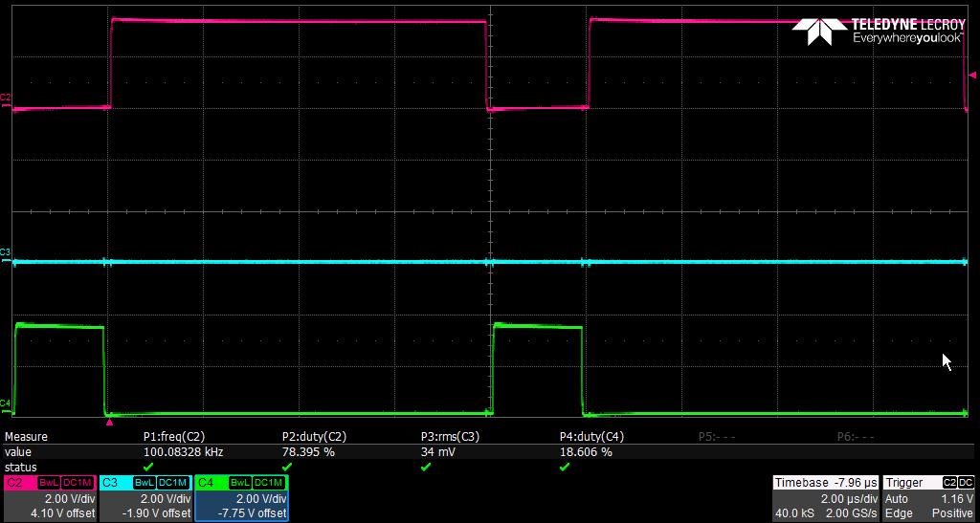Click the Edge trigger type text

(x=897, y=513)
